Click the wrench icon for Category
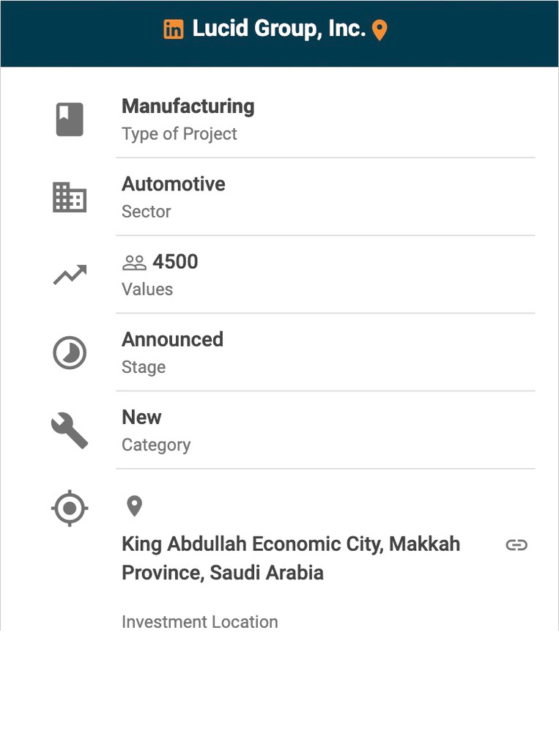 [x=70, y=431]
